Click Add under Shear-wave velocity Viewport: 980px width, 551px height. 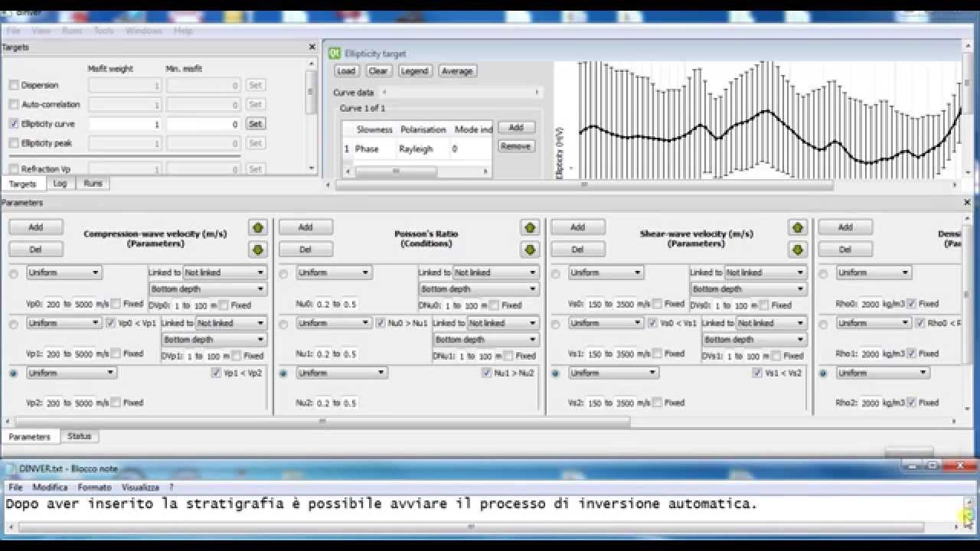(577, 227)
